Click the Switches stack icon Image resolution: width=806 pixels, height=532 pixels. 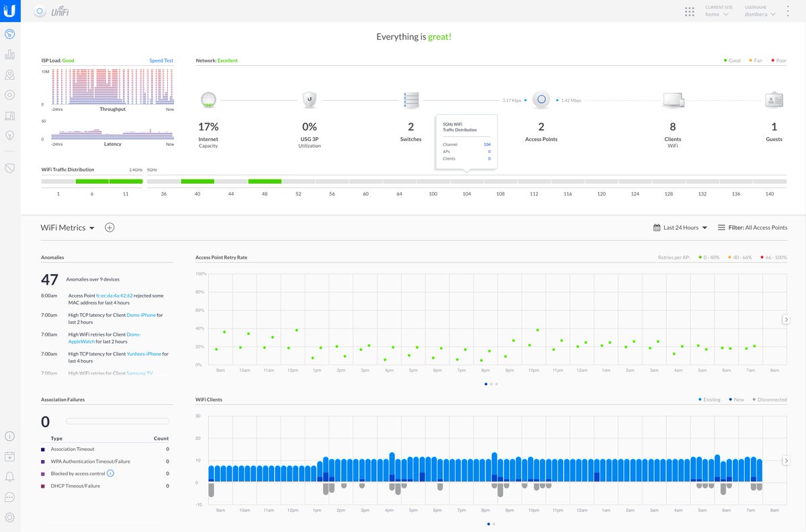[x=411, y=100]
